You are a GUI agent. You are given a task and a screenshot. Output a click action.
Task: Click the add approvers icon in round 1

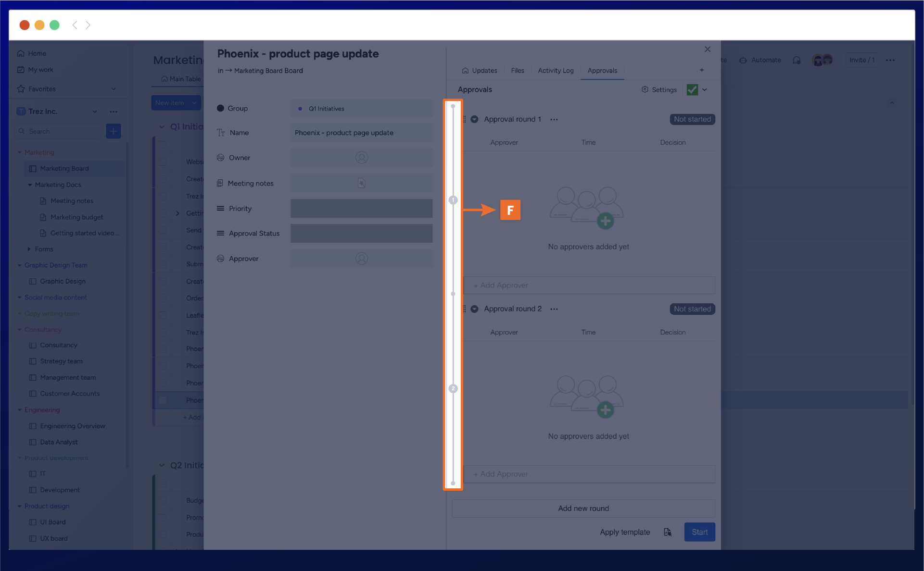(605, 221)
